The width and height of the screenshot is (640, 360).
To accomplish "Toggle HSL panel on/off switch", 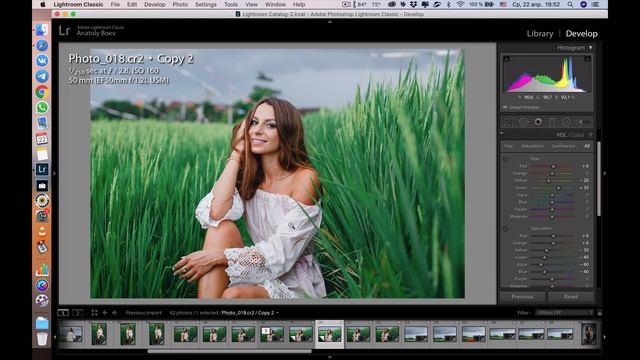I will pyautogui.click(x=502, y=133).
